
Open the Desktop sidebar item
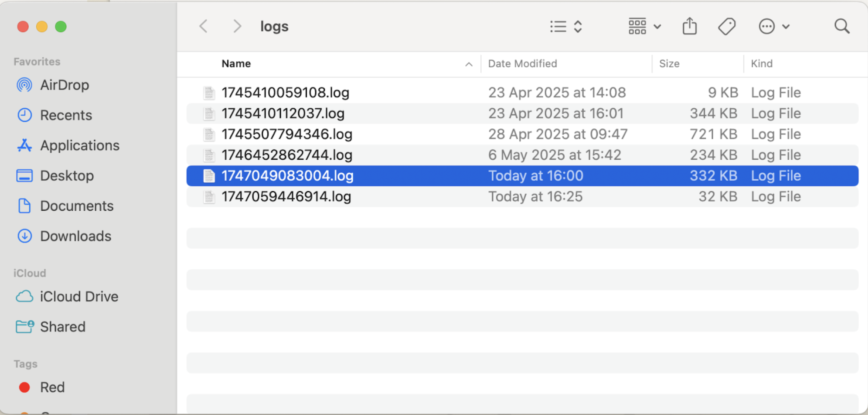click(x=67, y=175)
